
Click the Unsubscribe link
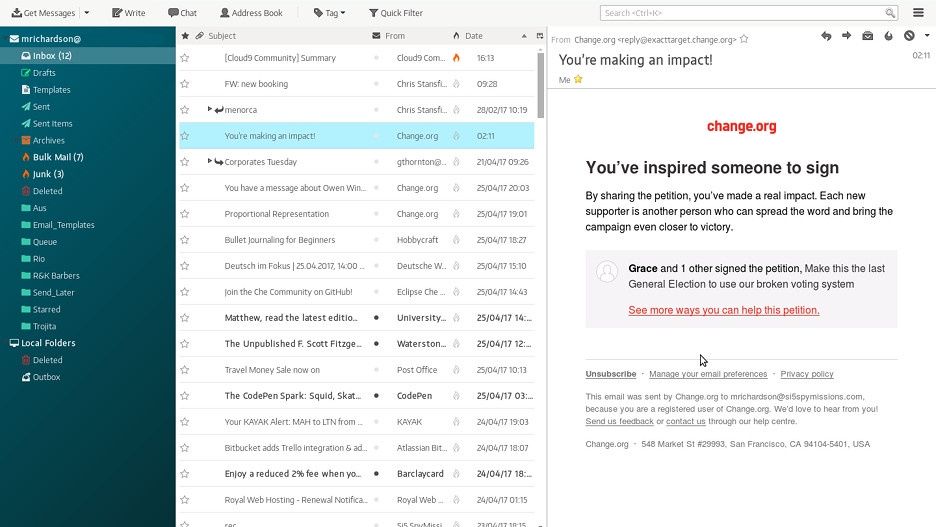611,374
